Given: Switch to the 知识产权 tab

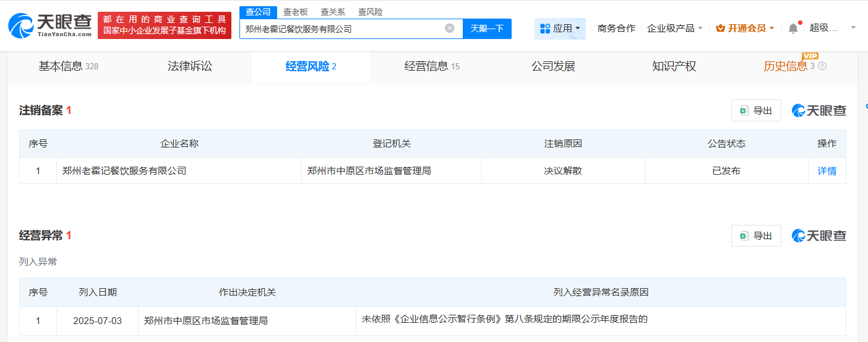Looking at the screenshot, I should coord(674,66).
